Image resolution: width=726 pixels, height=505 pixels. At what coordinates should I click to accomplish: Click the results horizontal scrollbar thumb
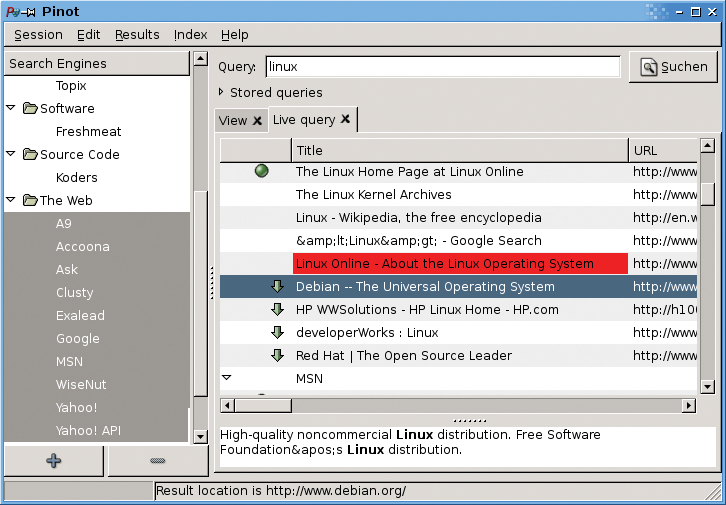263,406
